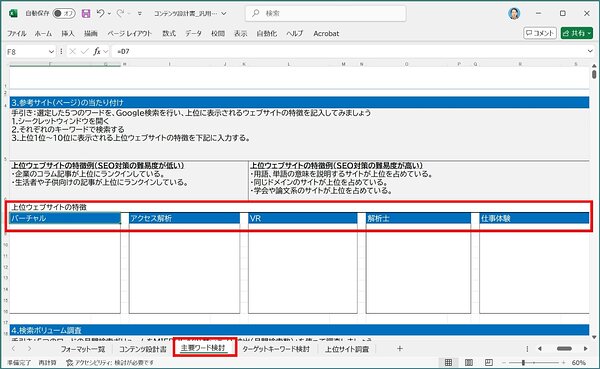600x369 pixels.
Task: Open the ヘルプ ribbon tab
Action: click(295, 34)
